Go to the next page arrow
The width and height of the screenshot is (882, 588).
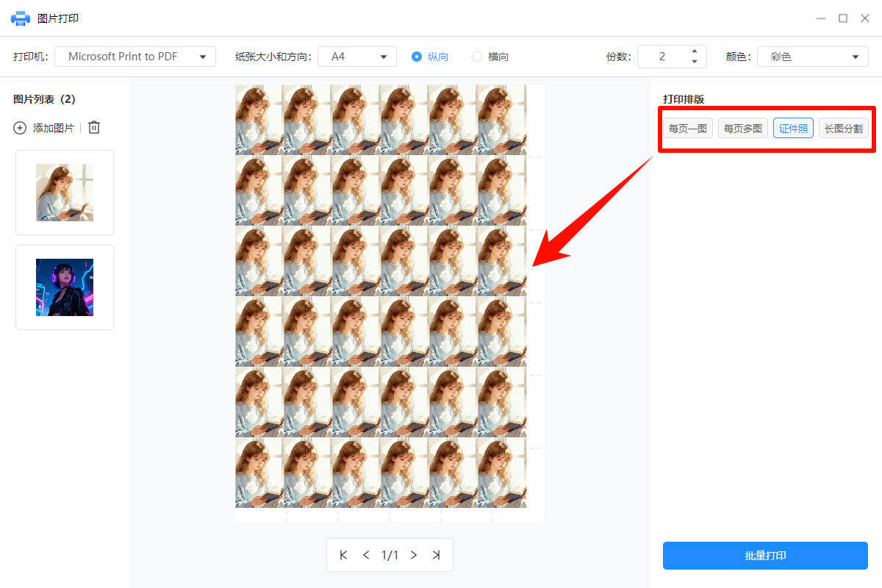(413, 555)
